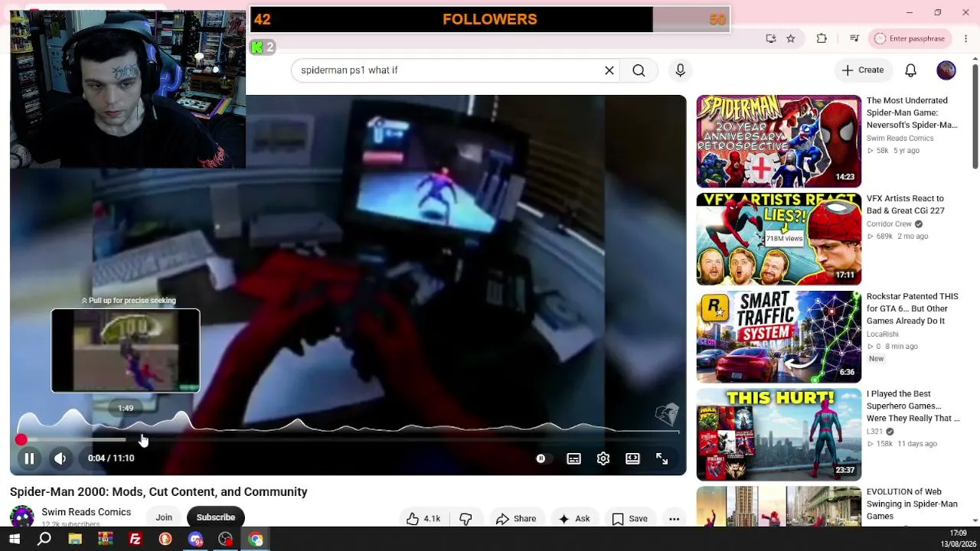Viewport: 980px width, 551px height.
Task: Open the Smart Traffic System thumbnail
Action: click(x=779, y=337)
